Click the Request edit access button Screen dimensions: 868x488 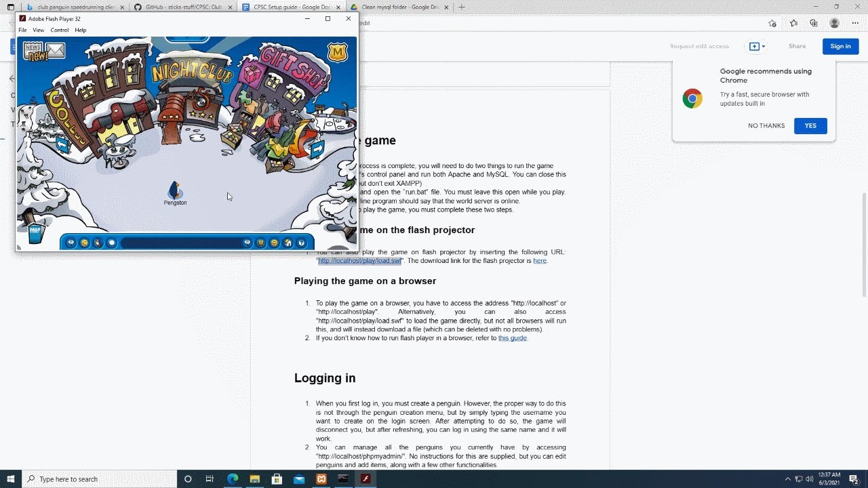pyautogui.click(x=699, y=46)
